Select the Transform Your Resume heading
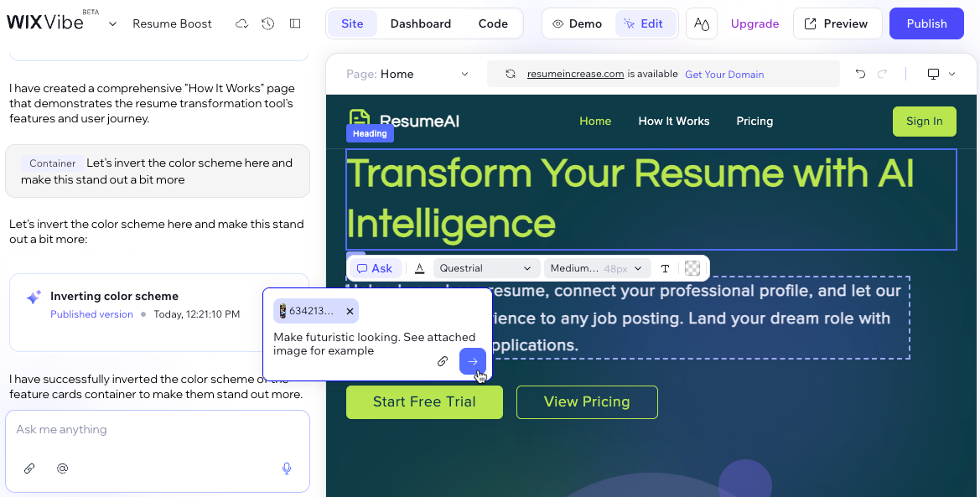The height and width of the screenshot is (497, 980). click(x=651, y=199)
